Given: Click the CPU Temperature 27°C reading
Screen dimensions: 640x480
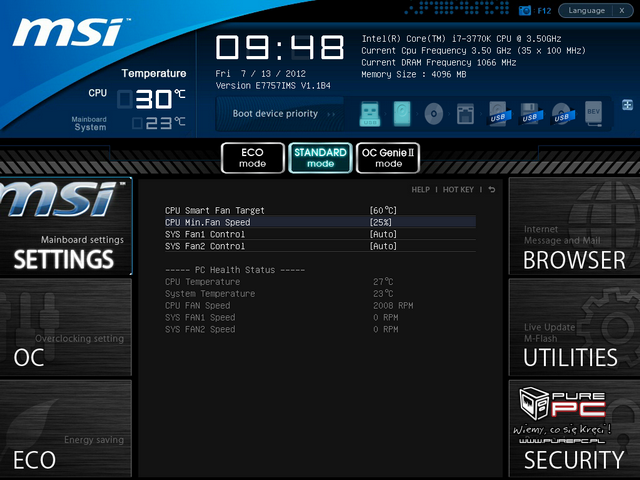Looking at the screenshot, I should point(383,282).
